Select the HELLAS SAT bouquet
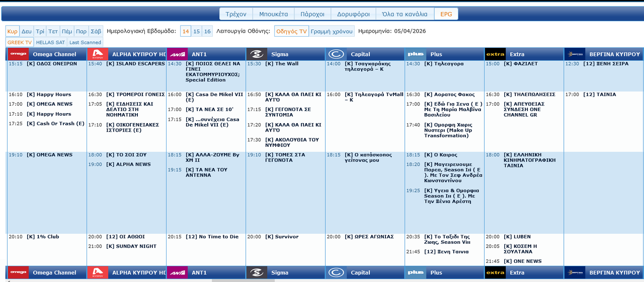 51,42
